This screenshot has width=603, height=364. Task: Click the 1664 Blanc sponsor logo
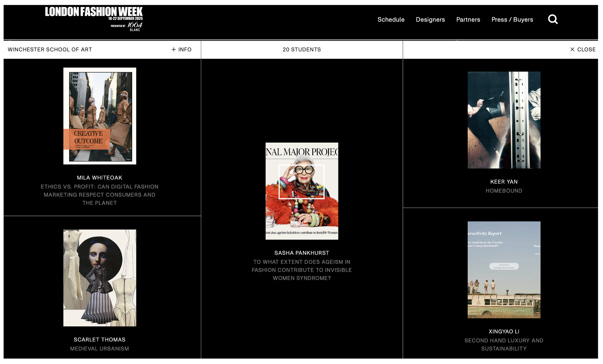click(x=135, y=26)
